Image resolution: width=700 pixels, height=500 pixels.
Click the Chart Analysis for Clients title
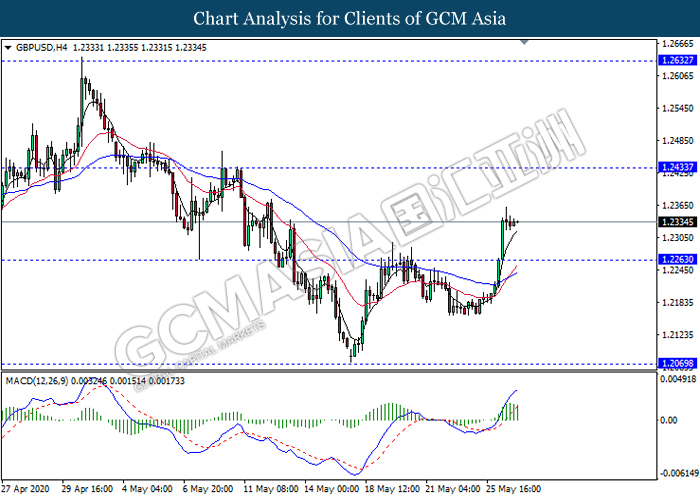(x=350, y=19)
